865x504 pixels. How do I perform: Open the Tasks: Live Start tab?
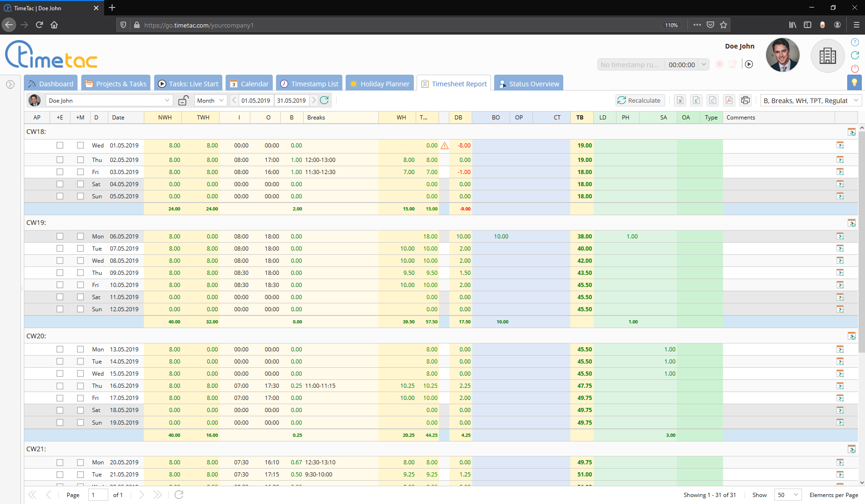(188, 84)
